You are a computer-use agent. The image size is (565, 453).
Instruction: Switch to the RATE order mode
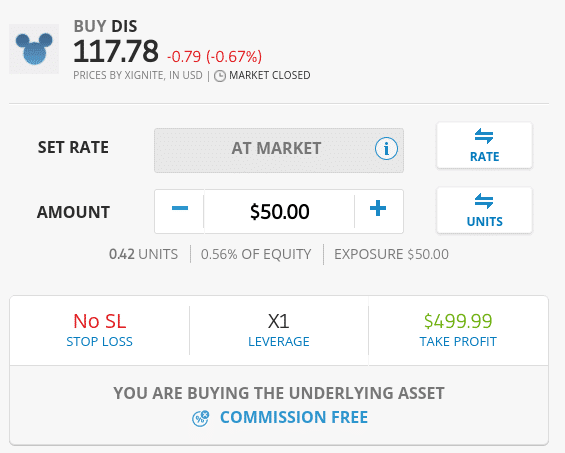tap(484, 145)
